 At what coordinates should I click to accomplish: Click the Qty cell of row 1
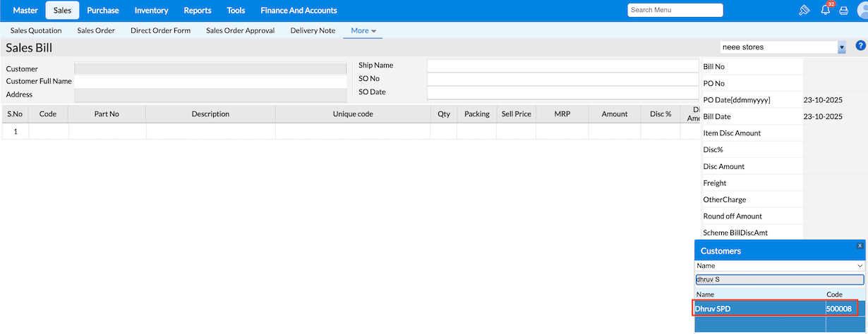[443, 132]
